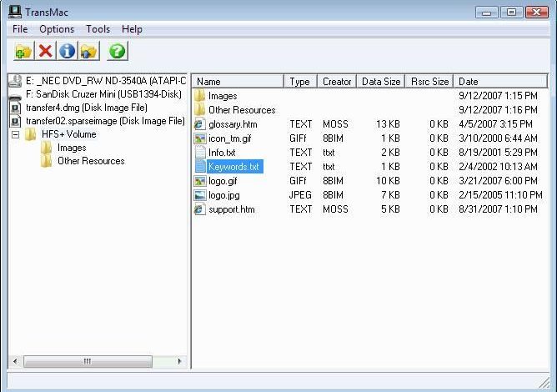Click the TransMac title bar application icon

(15, 12)
